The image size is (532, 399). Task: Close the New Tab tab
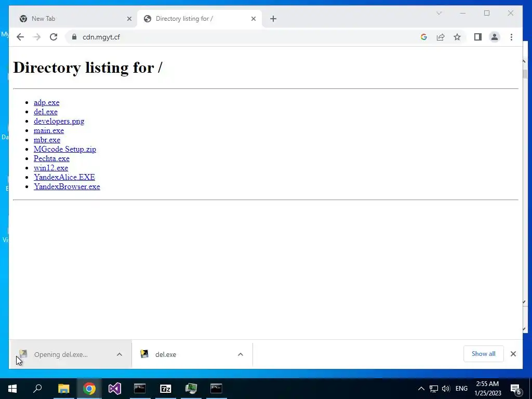point(129,19)
